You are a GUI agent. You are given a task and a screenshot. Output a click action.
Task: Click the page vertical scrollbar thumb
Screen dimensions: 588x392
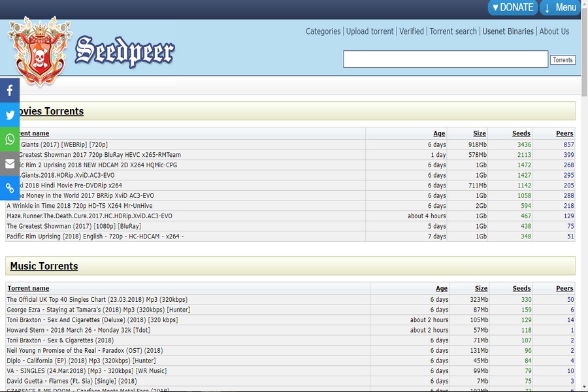click(x=584, y=51)
